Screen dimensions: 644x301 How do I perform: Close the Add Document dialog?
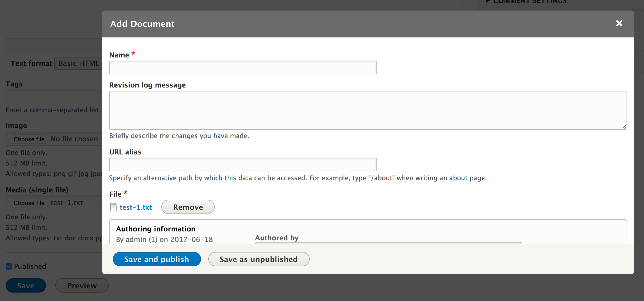619,23
